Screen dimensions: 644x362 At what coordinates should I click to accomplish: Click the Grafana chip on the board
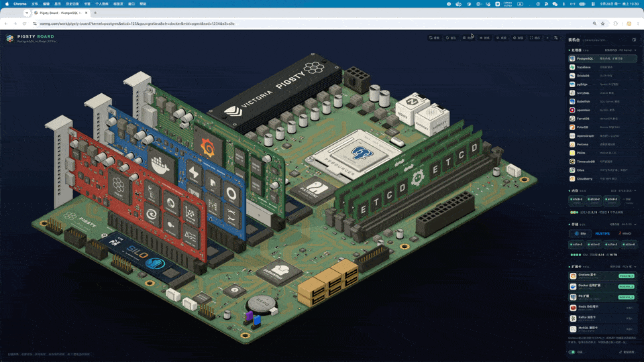point(208,147)
